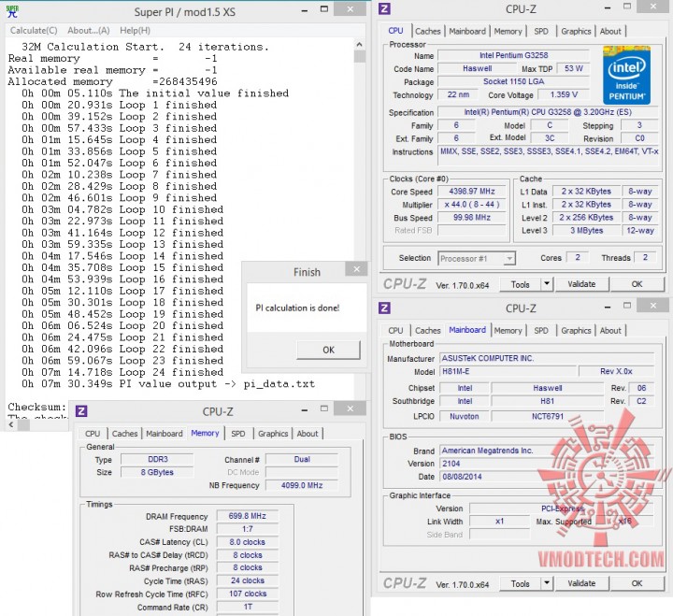The height and width of the screenshot is (616, 673).
Task: Click Tools button in top CPU-Z window
Action: (x=521, y=284)
